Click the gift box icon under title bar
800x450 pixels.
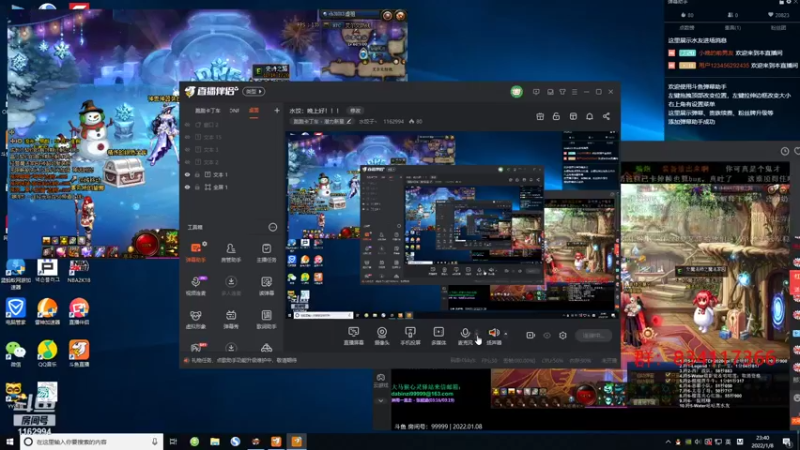click(x=540, y=117)
